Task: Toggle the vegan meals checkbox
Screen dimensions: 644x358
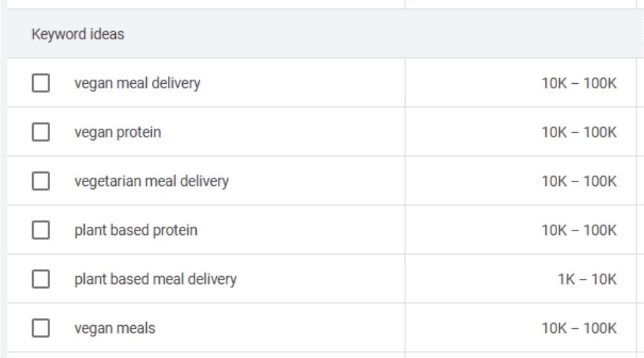Action: pos(41,328)
